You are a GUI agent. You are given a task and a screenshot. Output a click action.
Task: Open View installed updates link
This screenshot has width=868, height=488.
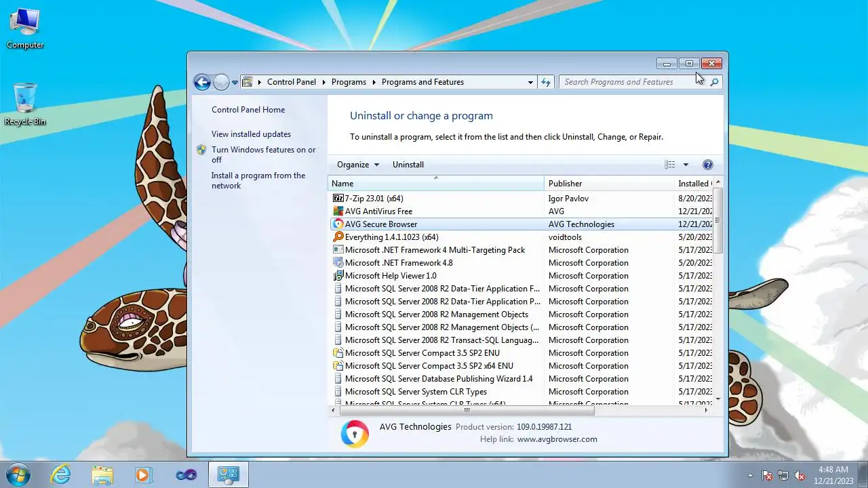(251, 134)
